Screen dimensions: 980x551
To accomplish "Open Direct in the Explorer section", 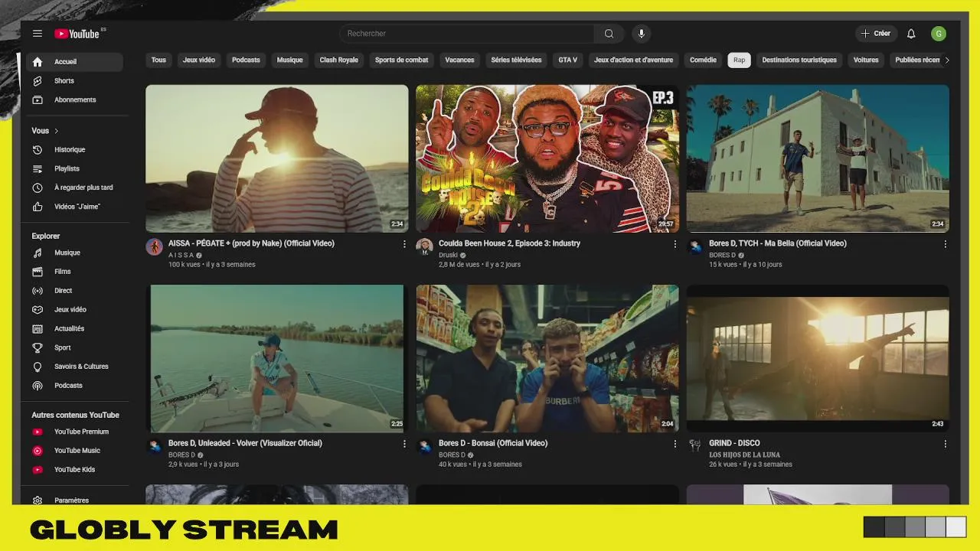I will point(74,291).
